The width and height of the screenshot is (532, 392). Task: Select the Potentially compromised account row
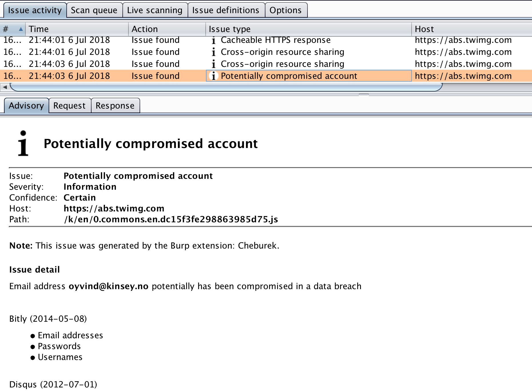pos(266,76)
